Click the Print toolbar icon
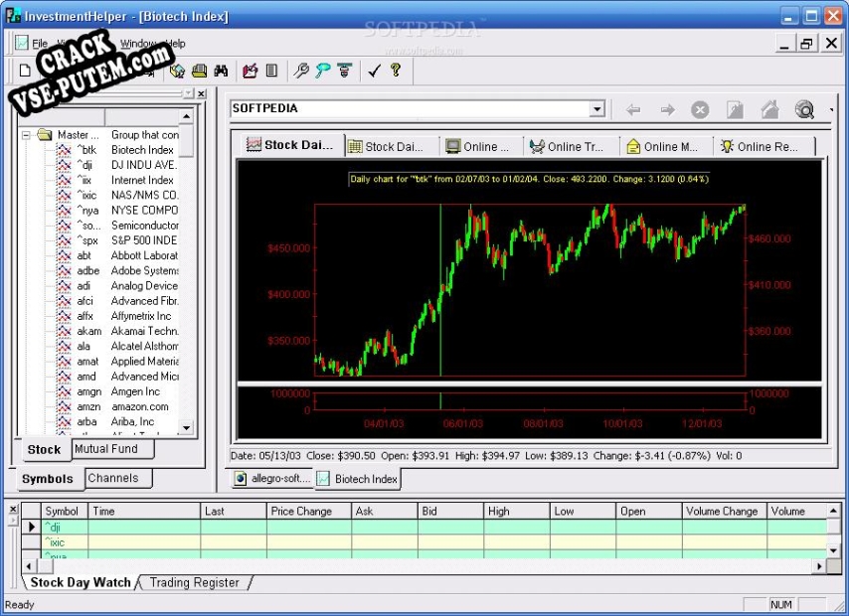The image size is (849, 616). click(x=199, y=71)
